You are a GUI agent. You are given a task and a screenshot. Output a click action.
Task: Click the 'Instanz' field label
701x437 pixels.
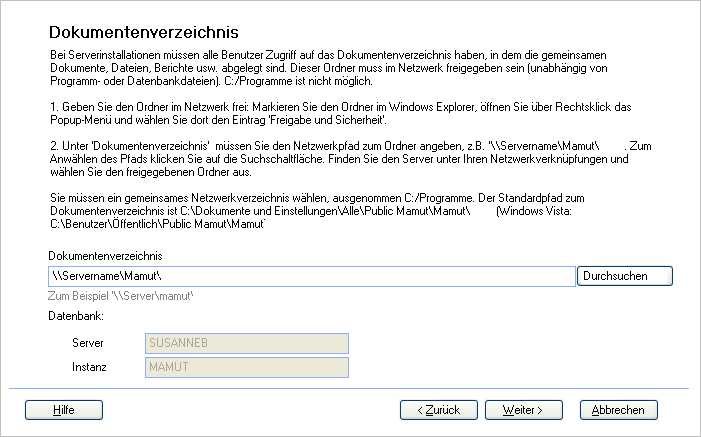click(x=89, y=367)
